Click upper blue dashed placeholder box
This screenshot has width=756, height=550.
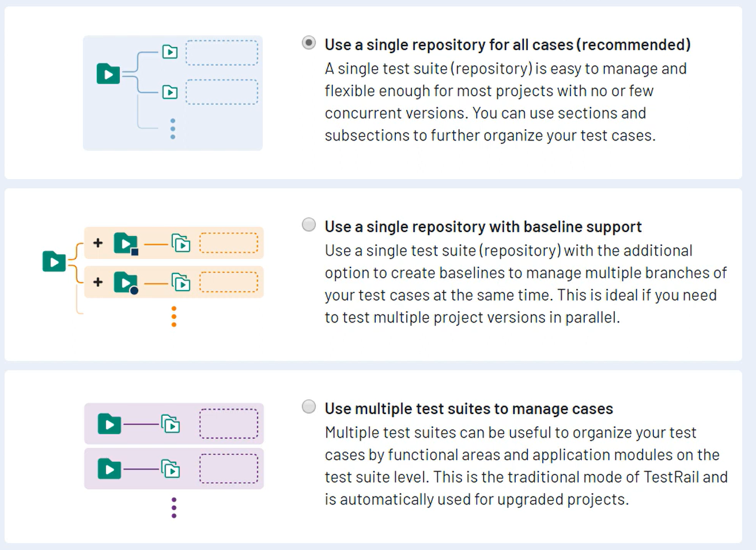[x=222, y=52]
